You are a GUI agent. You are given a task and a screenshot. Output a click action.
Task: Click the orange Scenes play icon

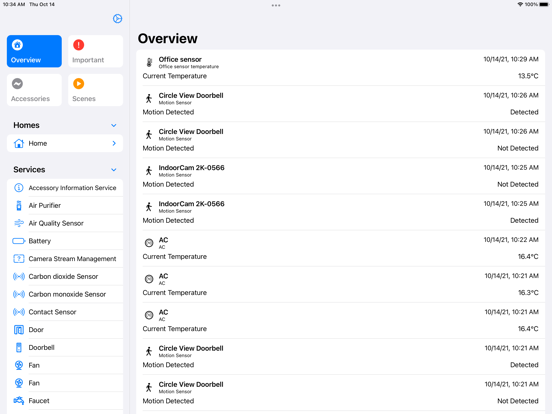[79, 83]
